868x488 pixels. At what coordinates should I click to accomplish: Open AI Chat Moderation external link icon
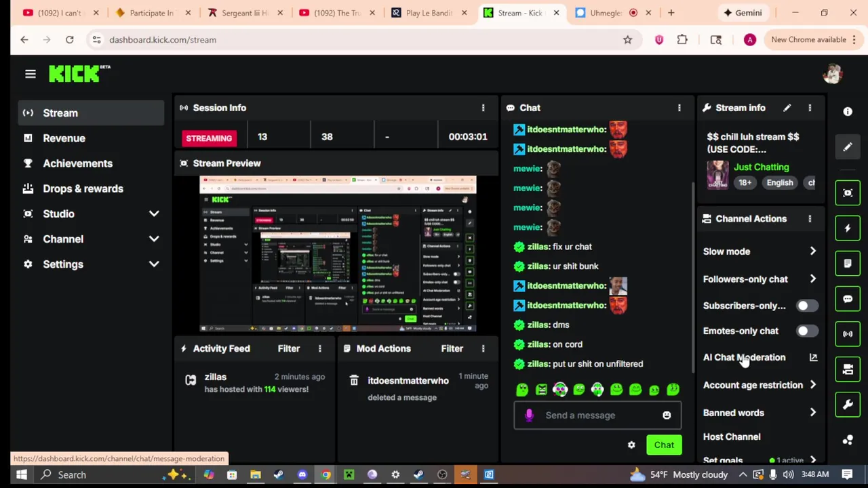coord(813,357)
